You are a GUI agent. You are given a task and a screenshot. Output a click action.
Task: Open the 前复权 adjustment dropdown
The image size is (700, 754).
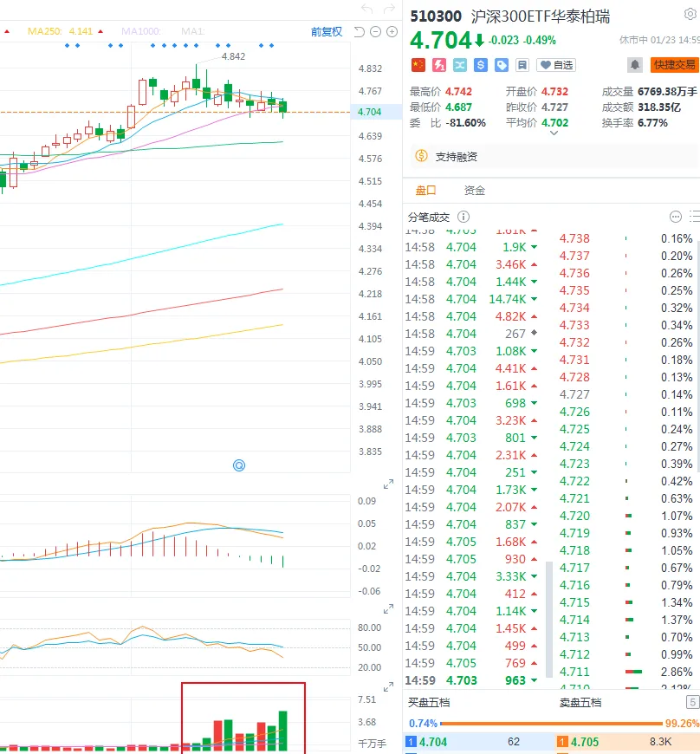[327, 32]
